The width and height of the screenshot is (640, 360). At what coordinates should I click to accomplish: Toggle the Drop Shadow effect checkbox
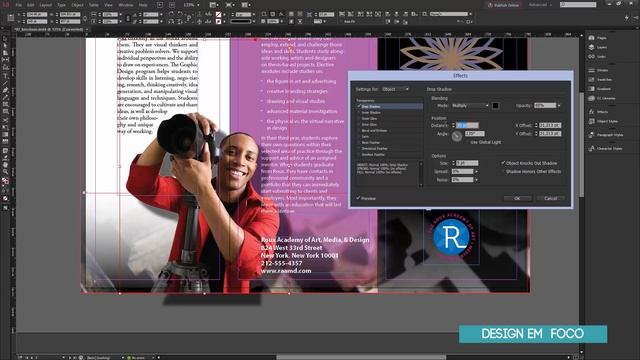coord(359,107)
